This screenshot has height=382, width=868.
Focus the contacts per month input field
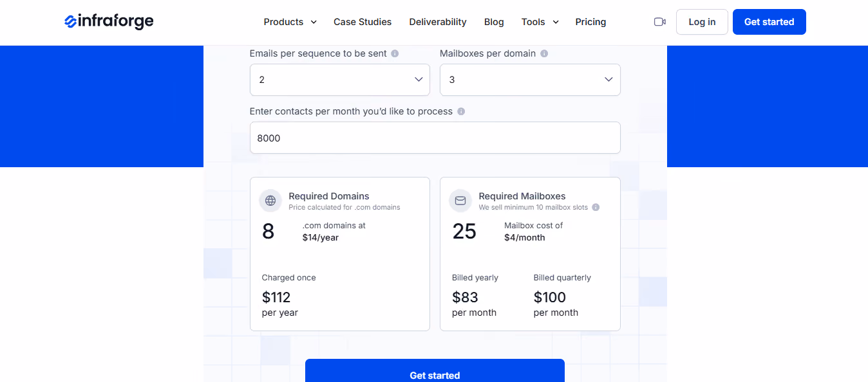[x=435, y=138]
